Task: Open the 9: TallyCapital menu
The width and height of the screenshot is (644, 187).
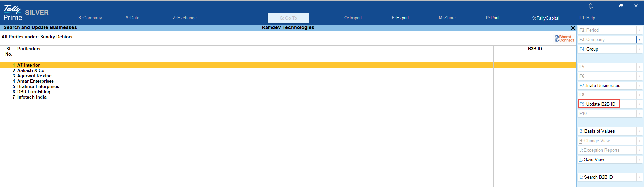Action: [545, 18]
